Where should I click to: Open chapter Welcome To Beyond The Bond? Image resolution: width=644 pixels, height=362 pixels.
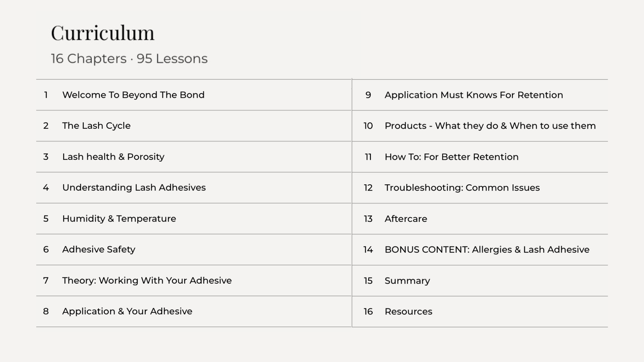(133, 95)
